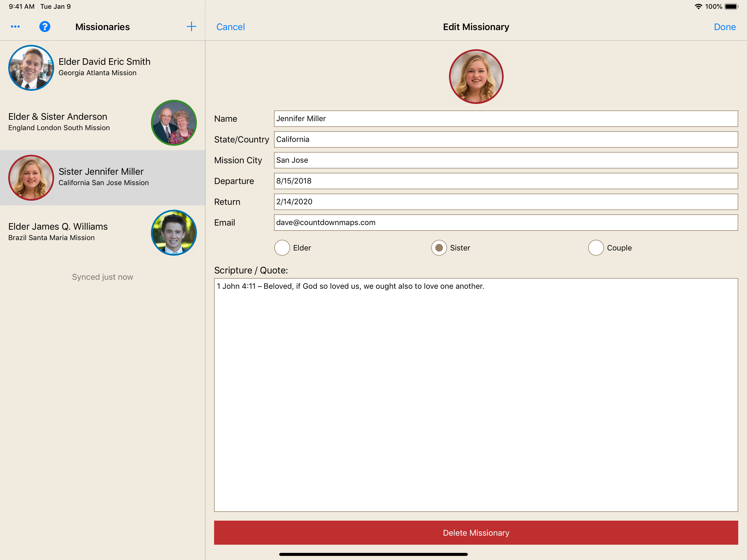Add a new missionary with plus icon

point(191,26)
